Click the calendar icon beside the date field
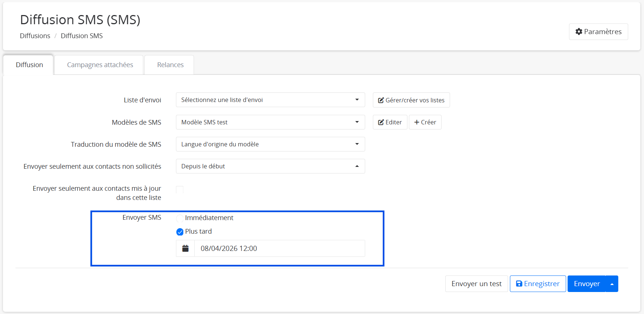 click(186, 248)
